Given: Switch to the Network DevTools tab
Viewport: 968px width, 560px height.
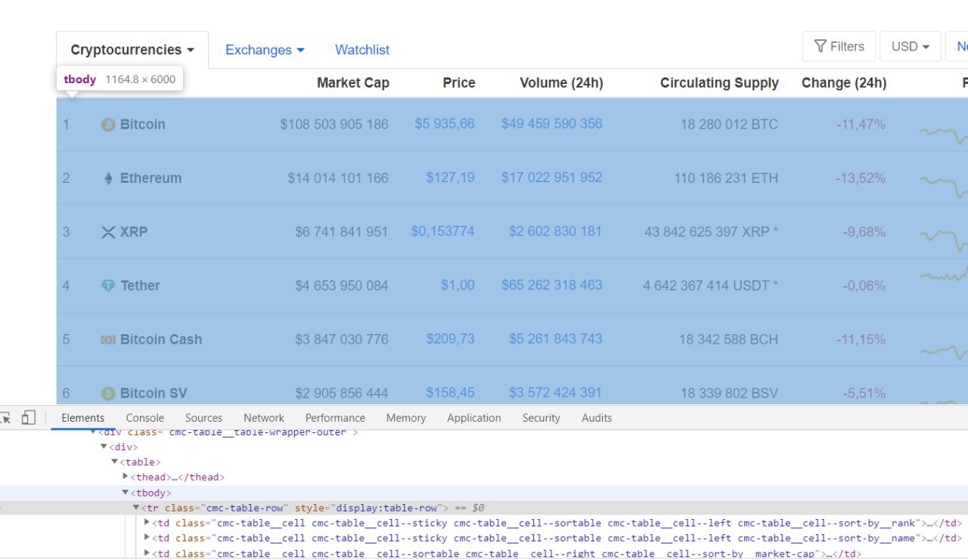Looking at the screenshot, I should coord(264,418).
